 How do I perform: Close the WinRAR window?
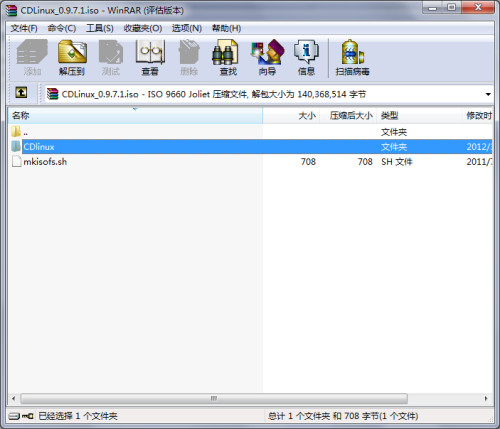click(478, 7)
